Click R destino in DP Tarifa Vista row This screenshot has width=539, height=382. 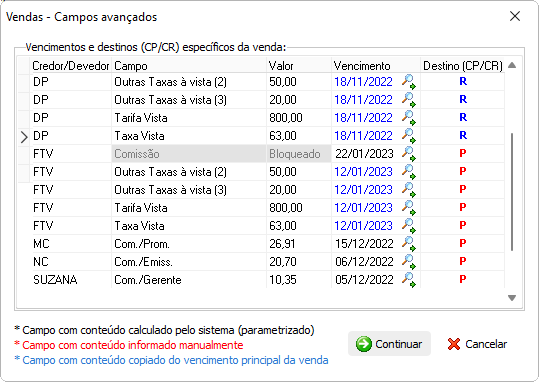tap(463, 118)
